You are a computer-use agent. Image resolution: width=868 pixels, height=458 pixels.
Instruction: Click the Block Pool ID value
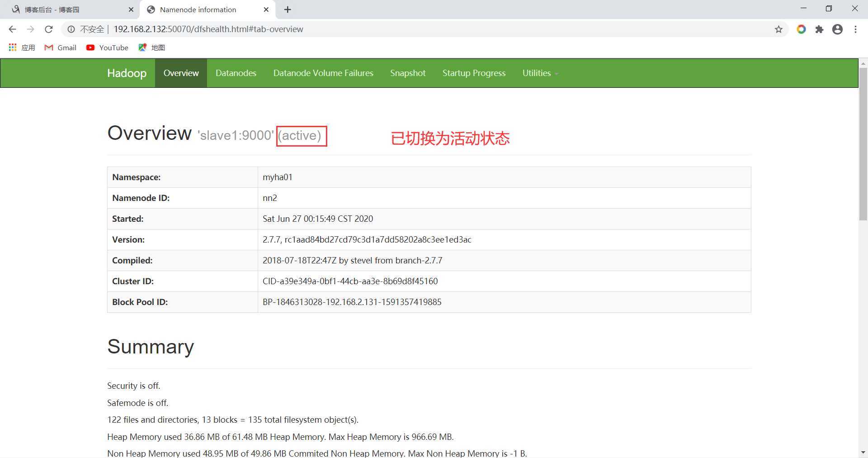point(352,302)
